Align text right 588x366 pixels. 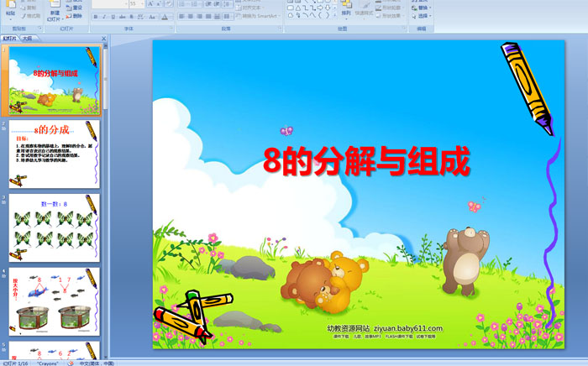pyautogui.click(x=200, y=17)
